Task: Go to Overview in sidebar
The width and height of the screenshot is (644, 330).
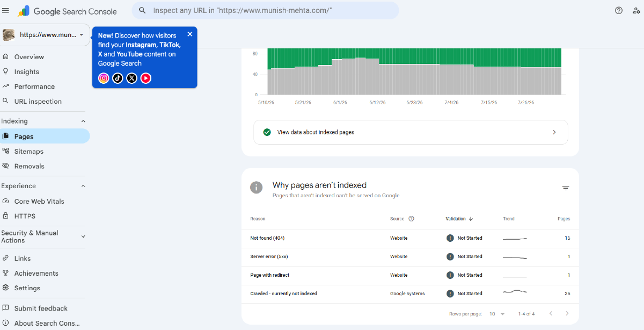Action: (29, 57)
